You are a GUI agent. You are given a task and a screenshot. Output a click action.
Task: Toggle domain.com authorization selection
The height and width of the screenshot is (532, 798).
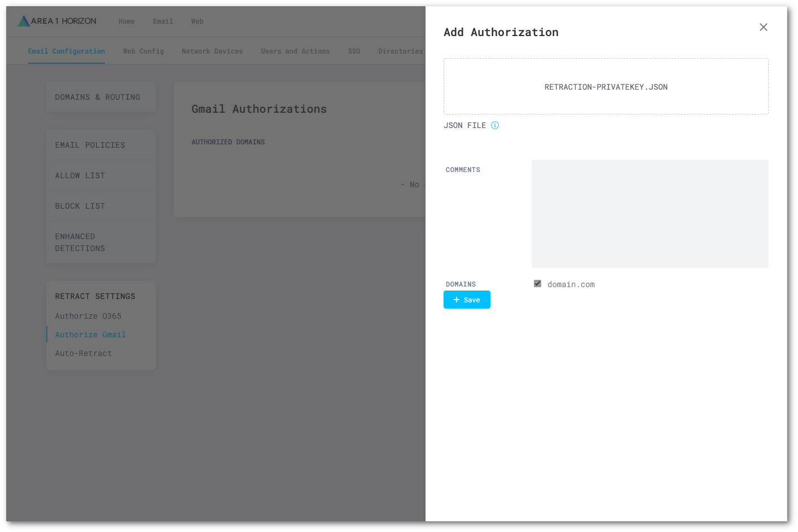coord(537,283)
